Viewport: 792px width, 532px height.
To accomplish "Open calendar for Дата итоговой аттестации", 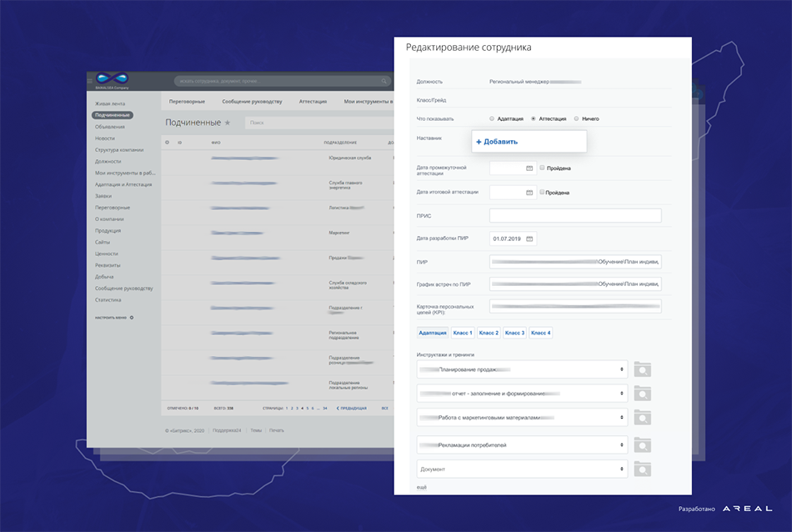I will point(529,193).
